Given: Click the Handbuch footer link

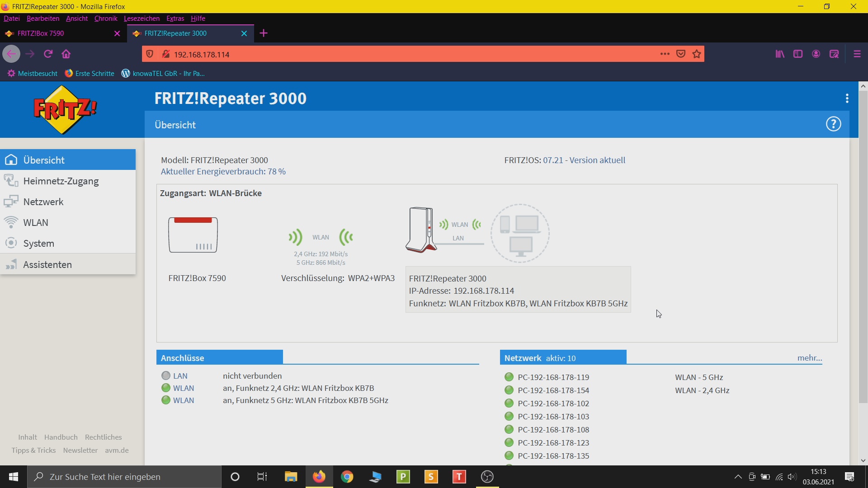Looking at the screenshot, I should [x=61, y=437].
